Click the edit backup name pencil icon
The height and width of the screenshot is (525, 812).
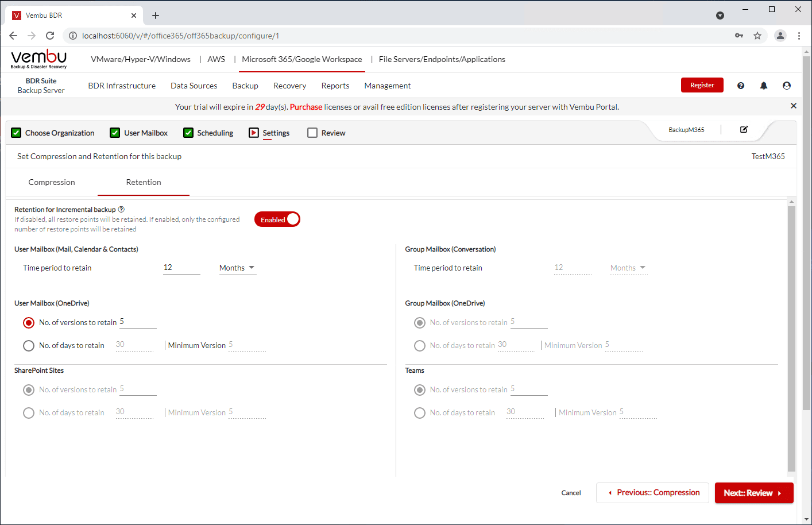coord(744,130)
